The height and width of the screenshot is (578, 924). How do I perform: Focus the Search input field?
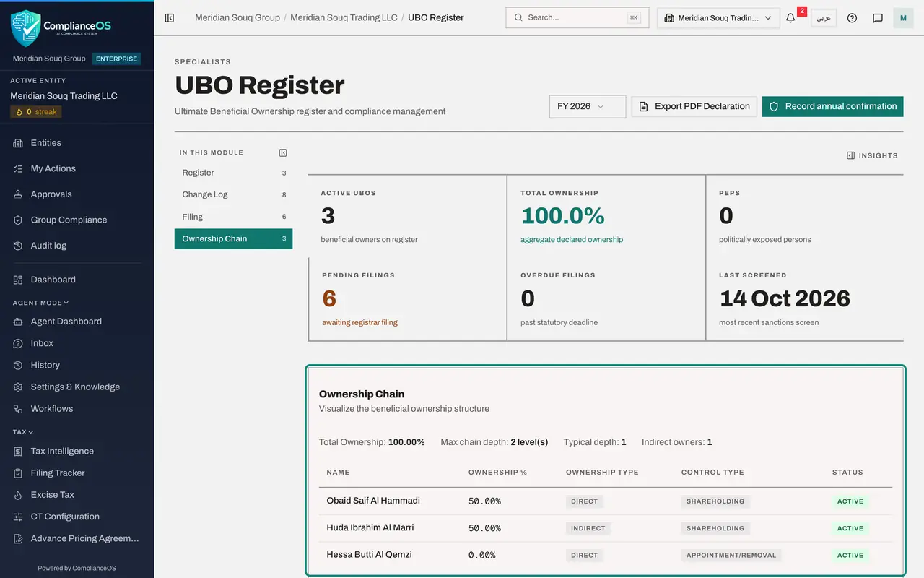click(x=577, y=18)
